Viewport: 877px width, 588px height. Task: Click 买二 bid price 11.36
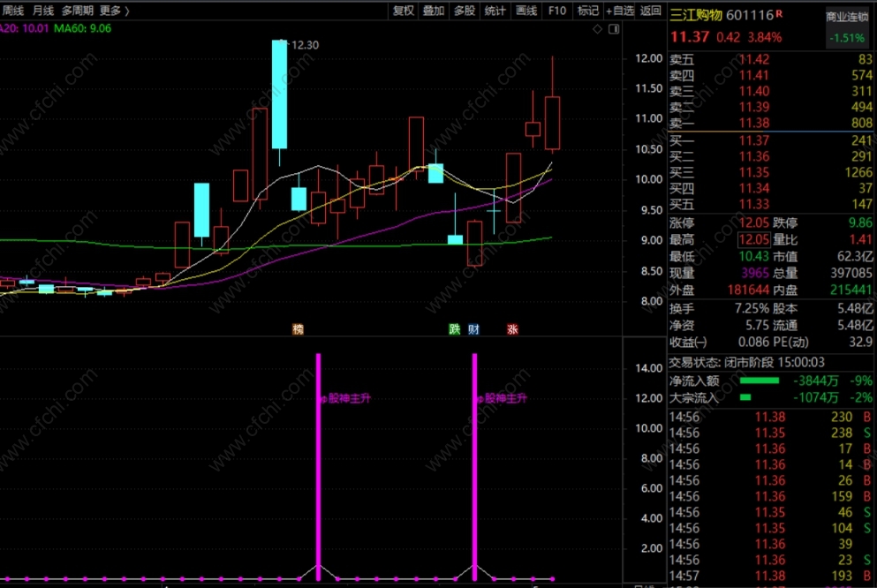pyautogui.click(x=754, y=156)
